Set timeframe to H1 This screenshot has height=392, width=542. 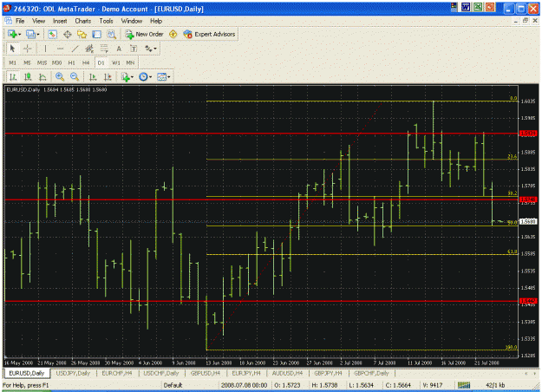tap(72, 63)
